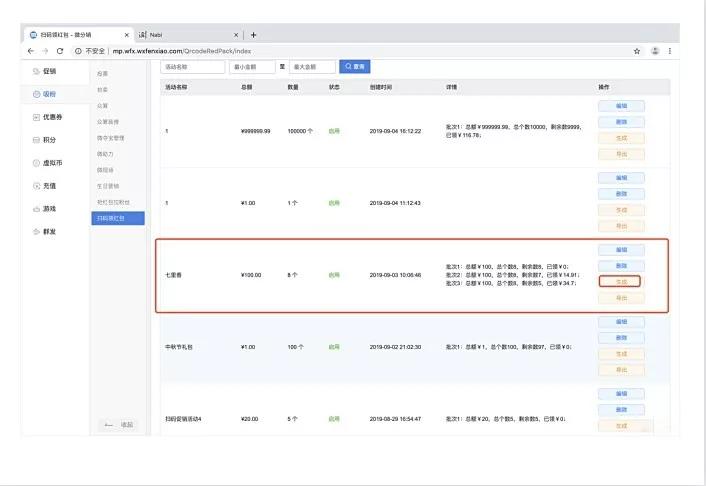Click the ¥100.00 amount for 七里香
This screenshot has height=486, width=706.
251,275
